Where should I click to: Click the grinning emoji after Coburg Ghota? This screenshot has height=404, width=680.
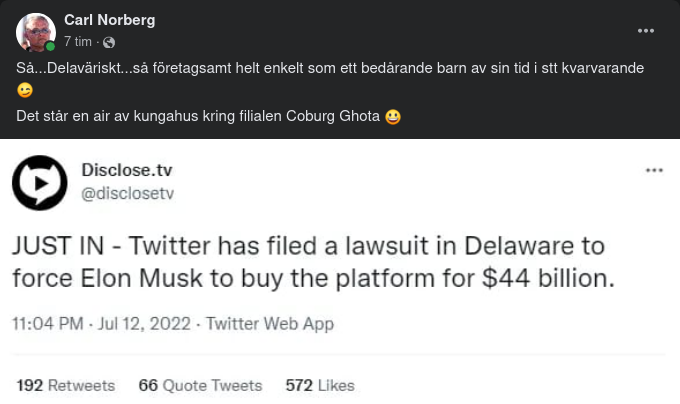click(393, 116)
